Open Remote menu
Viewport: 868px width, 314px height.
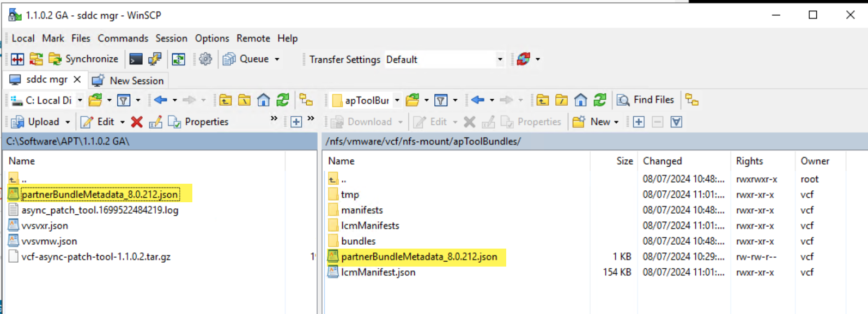click(x=253, y=38)
